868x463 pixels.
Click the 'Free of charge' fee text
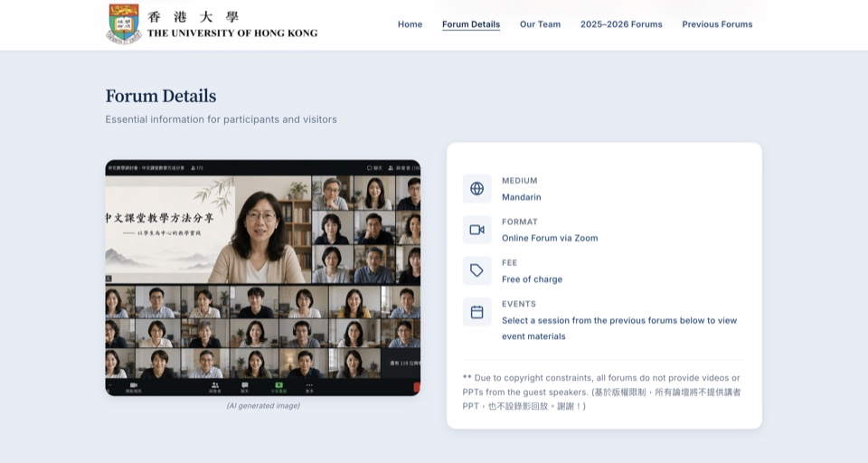pos(532,279)
